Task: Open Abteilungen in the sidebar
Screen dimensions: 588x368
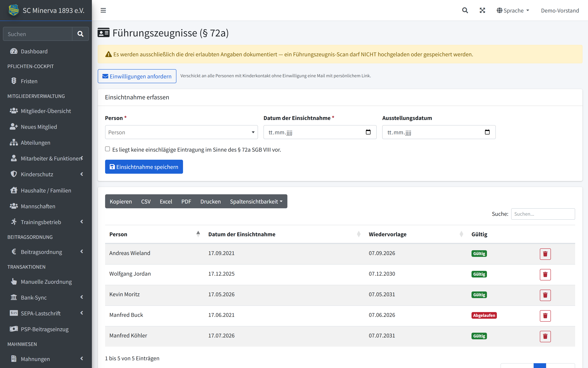Action: pos(46,143)
